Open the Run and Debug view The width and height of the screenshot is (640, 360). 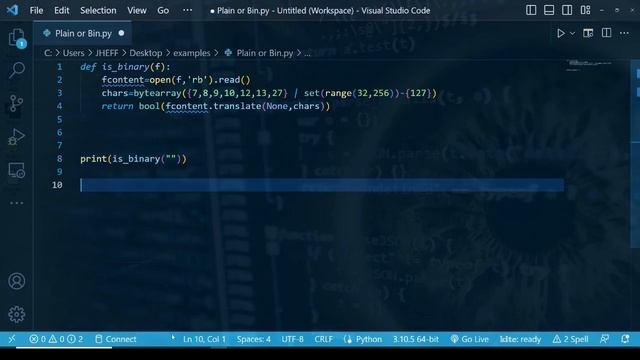[17, 137]
